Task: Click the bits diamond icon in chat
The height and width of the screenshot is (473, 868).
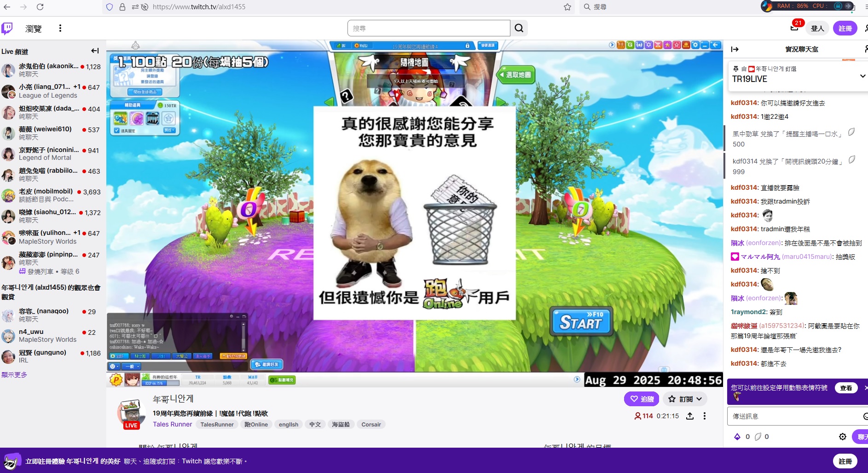Action: click(x=737, y=437)
